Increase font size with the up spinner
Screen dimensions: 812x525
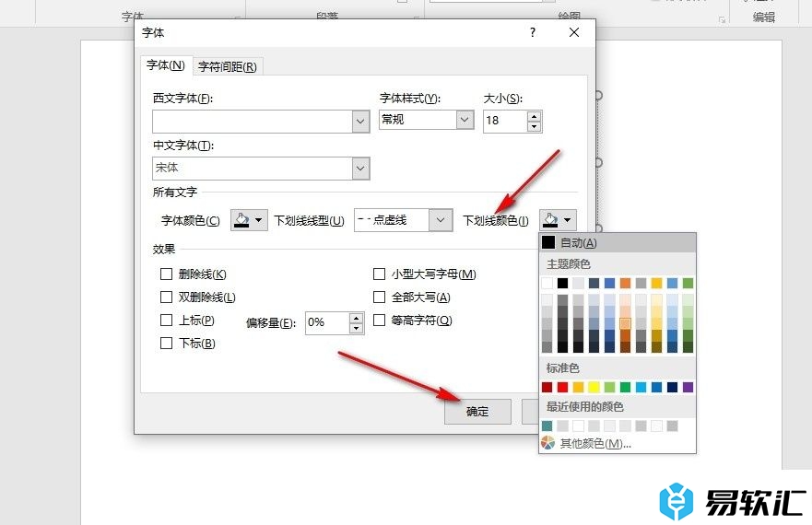[534, 116]
